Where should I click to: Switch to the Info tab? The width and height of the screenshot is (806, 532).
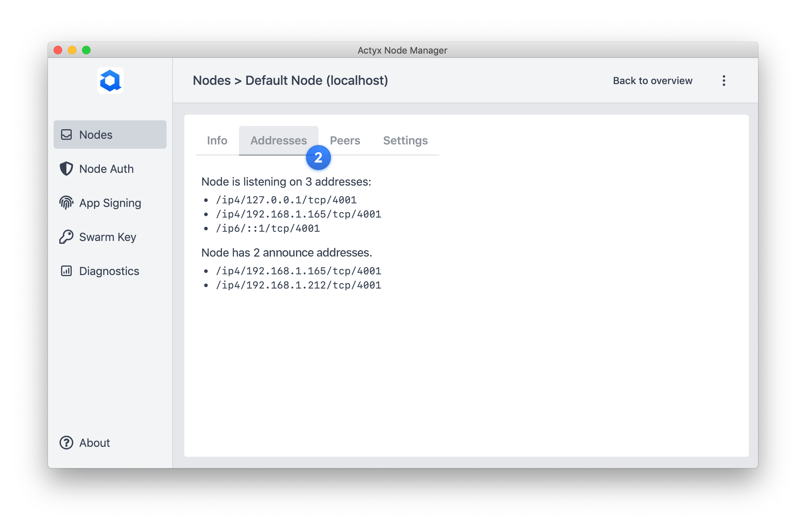coord(217,141)
